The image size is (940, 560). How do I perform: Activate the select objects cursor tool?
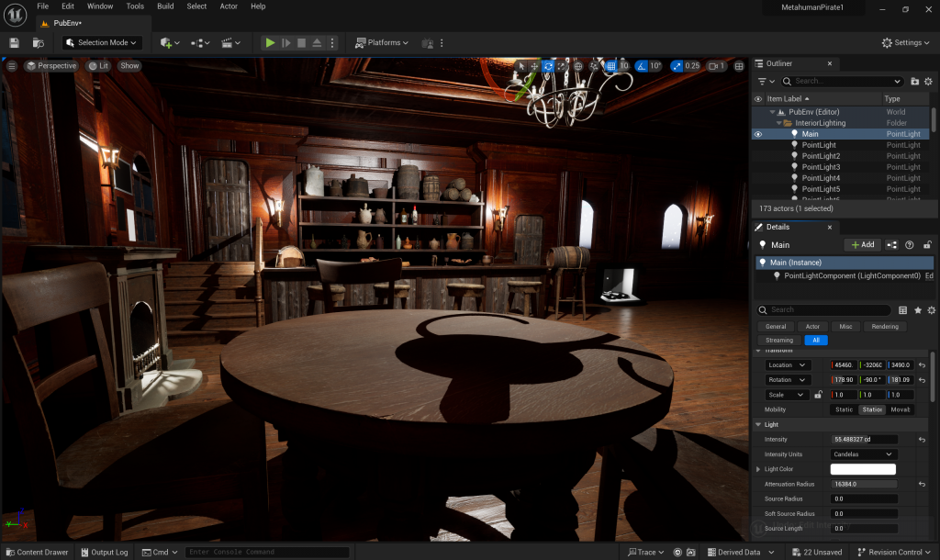click(521, 66)
